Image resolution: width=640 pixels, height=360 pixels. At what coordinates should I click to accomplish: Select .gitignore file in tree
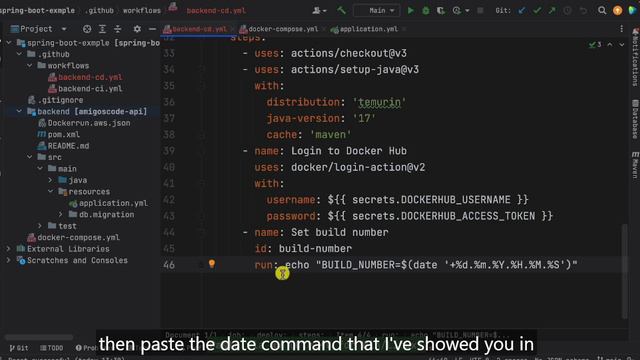click(60, 100)
